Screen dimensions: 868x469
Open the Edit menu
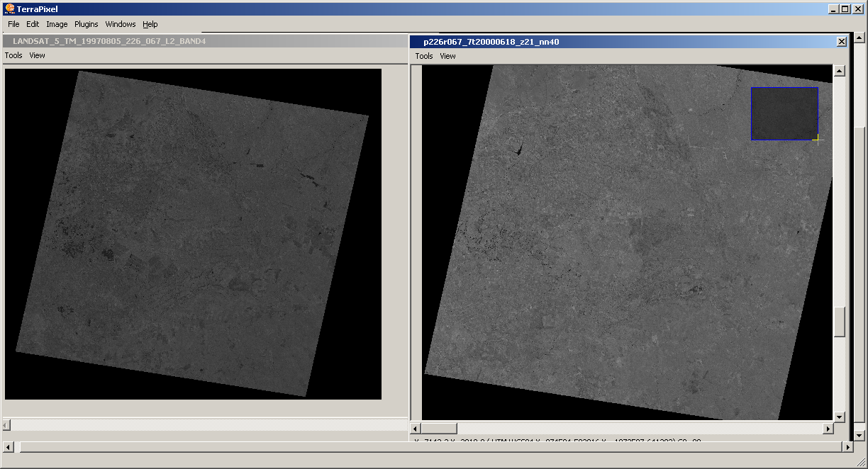33,24
